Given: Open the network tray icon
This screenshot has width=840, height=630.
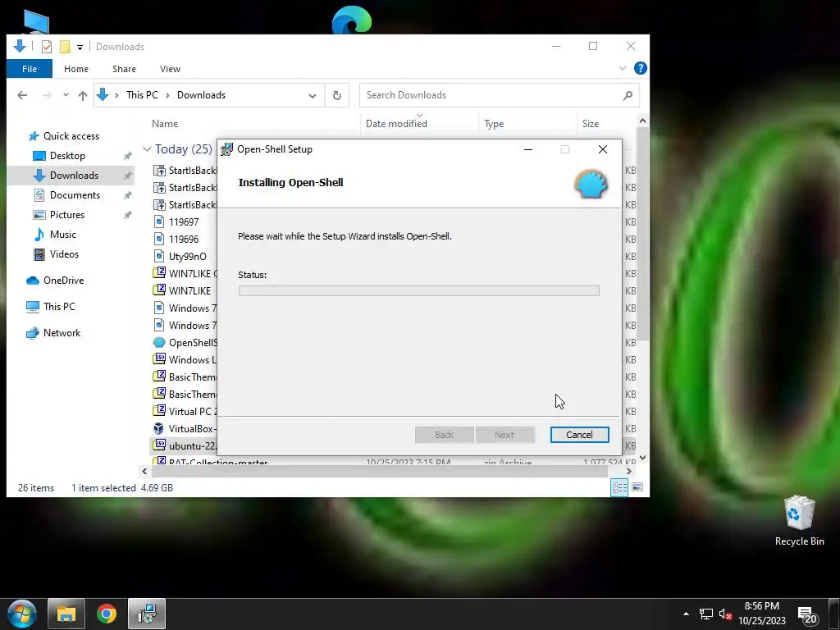Looking at the screenshot, I should tap(706, 614).
